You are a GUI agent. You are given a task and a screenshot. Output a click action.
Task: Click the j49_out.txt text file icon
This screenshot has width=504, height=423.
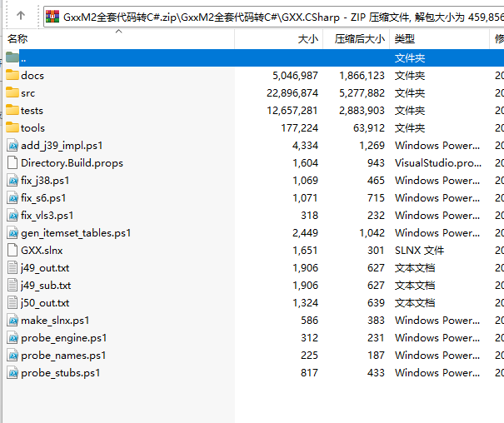12,267
